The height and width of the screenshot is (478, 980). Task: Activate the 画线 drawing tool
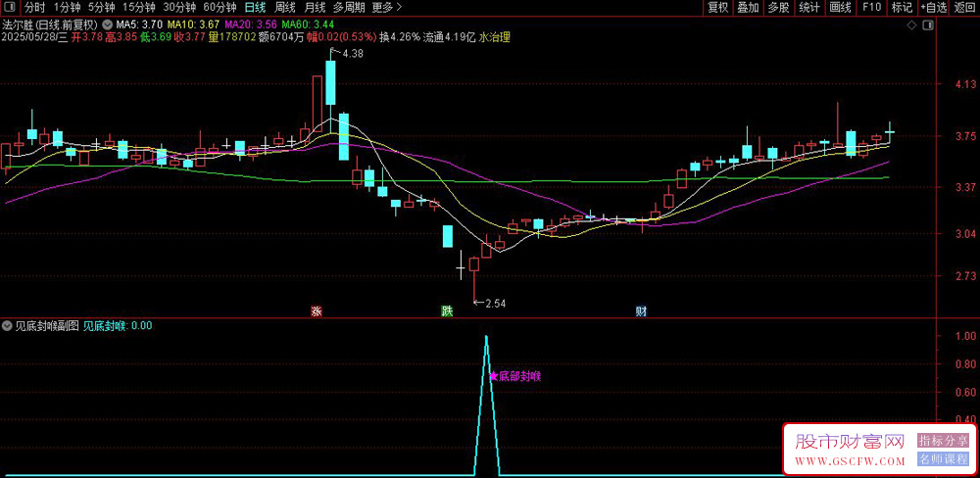pyautogui.click(x=840, y=8)
